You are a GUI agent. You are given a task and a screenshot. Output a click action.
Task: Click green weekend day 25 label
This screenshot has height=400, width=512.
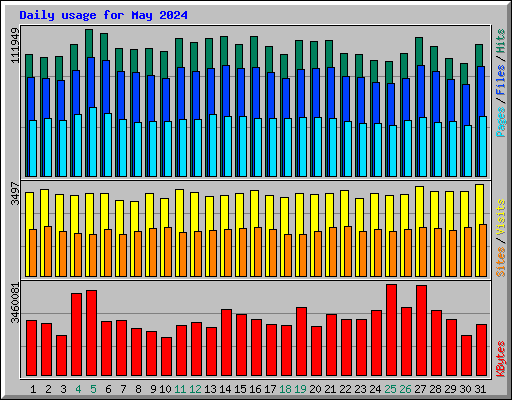390,389
